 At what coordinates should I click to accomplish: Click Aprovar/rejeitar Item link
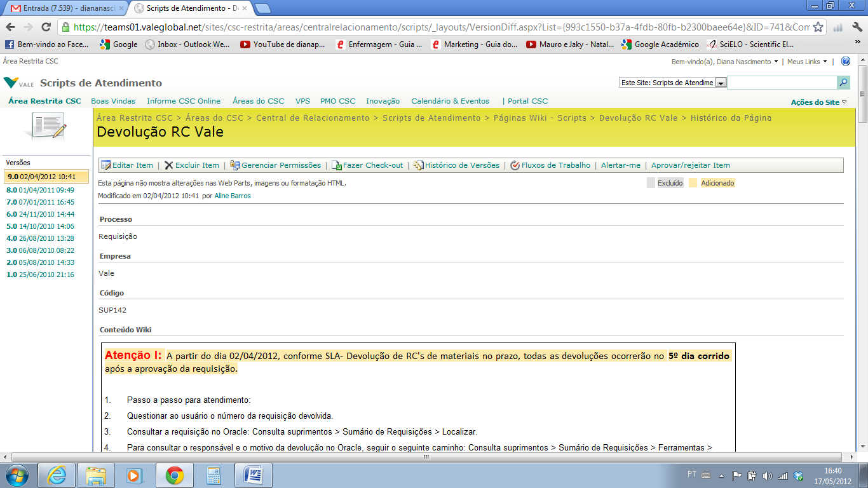click(x=691, y=165)
